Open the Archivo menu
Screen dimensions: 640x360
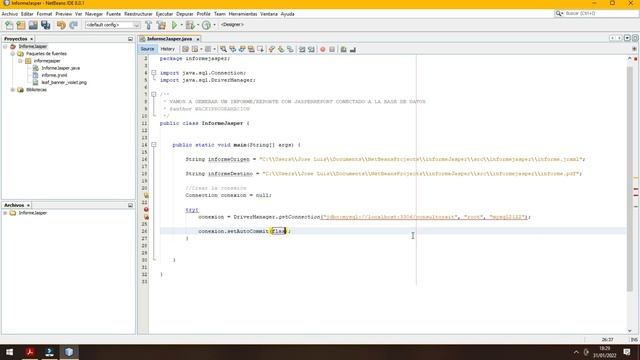pos(10,14)
